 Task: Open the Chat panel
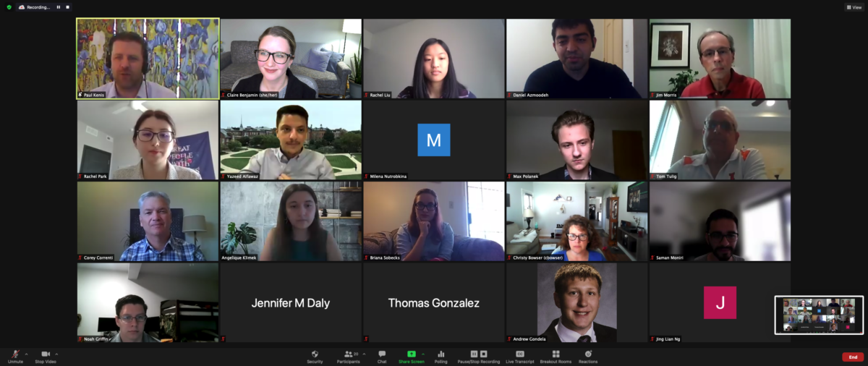tap(382, 357)
